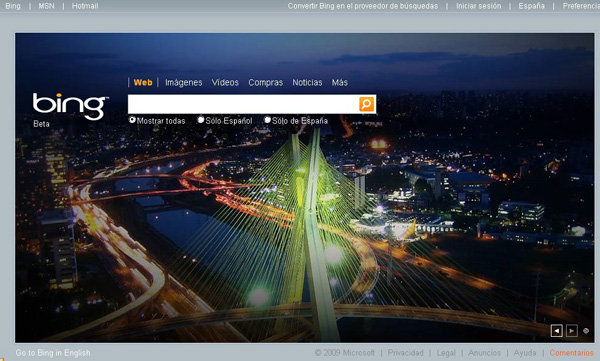
Task: Select the Sólo de España radio option
Action: (267, 120)
